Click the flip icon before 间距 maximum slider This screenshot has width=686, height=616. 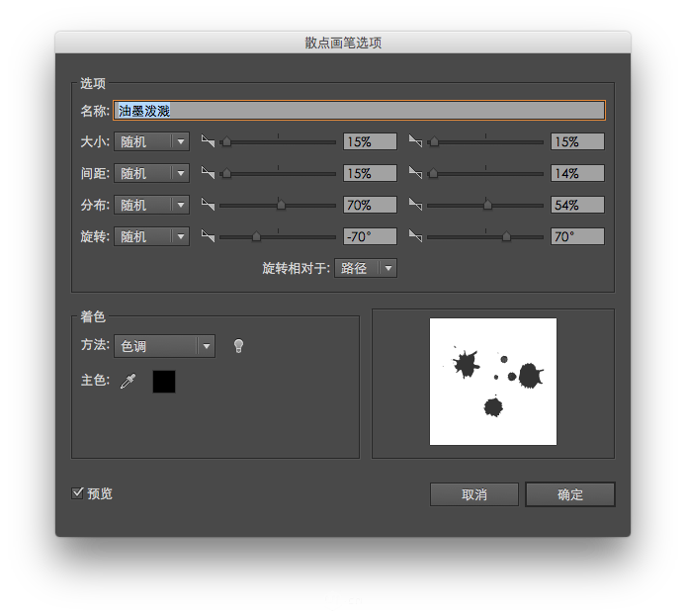point(415,172)
